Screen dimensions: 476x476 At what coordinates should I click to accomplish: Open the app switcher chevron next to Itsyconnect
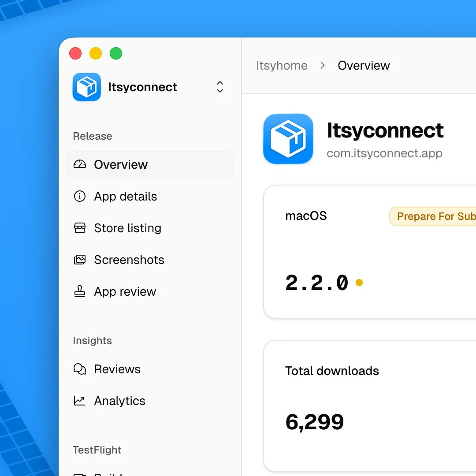[x=219, y=87]
